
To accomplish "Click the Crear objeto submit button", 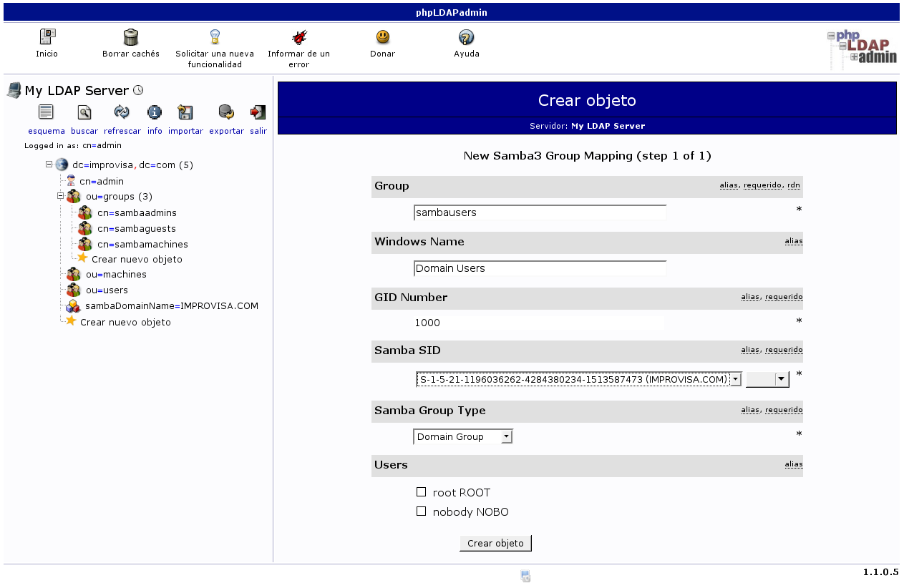I will click(495, 543).
